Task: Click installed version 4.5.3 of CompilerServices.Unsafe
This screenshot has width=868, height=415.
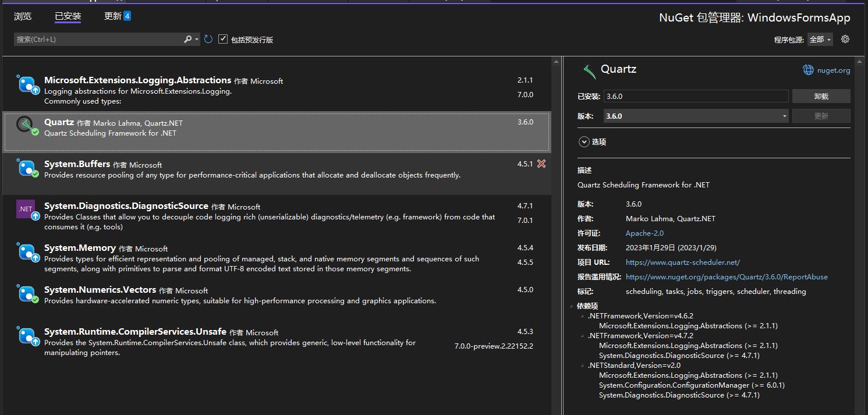Action: [x=525, y=331]
